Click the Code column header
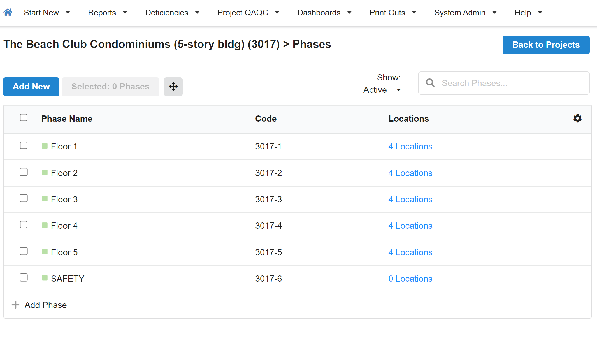Screen dimensions: 597x364 266,119
